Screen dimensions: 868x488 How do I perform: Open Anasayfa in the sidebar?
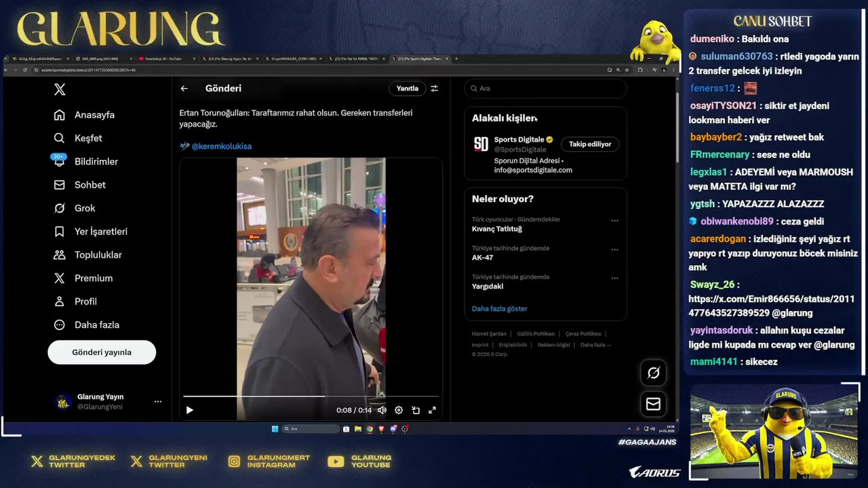pyautogui.click(x=85, y=115)
